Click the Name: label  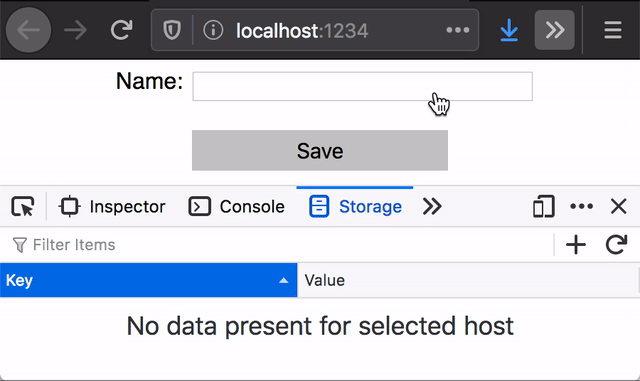(x=149, y=81)
